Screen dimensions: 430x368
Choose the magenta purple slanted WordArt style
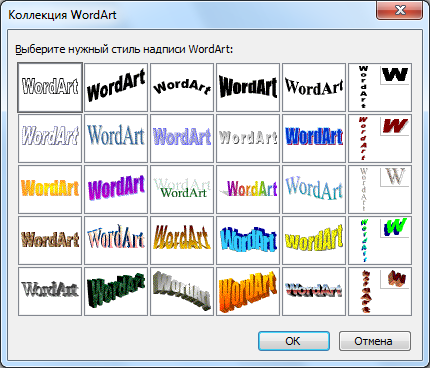tap(116, 189)
